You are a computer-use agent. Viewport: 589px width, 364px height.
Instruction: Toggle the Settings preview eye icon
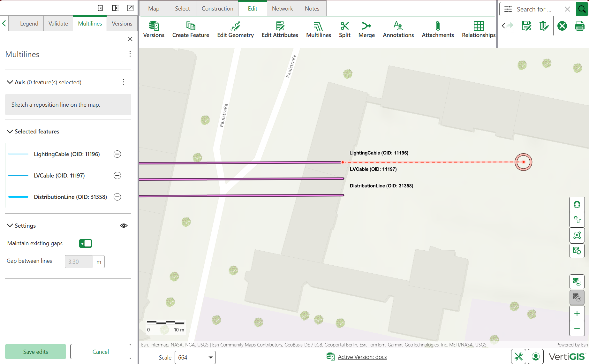tap(124, 226)
